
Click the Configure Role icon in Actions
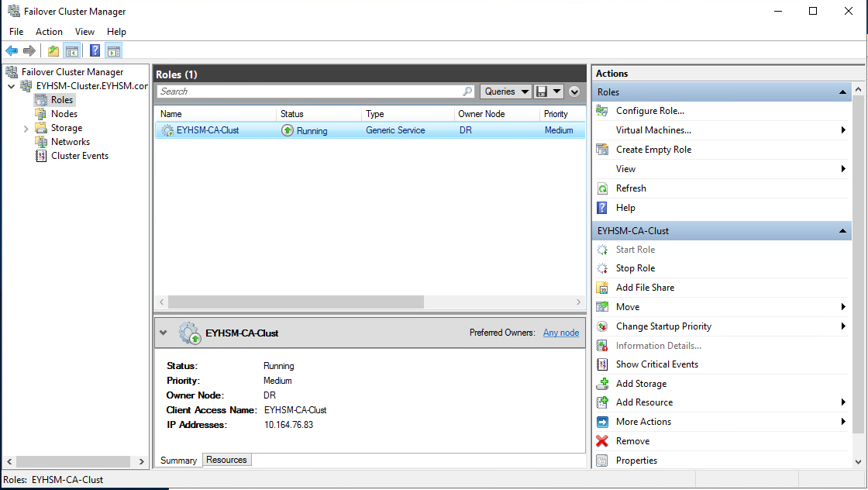tap(602, 111)
